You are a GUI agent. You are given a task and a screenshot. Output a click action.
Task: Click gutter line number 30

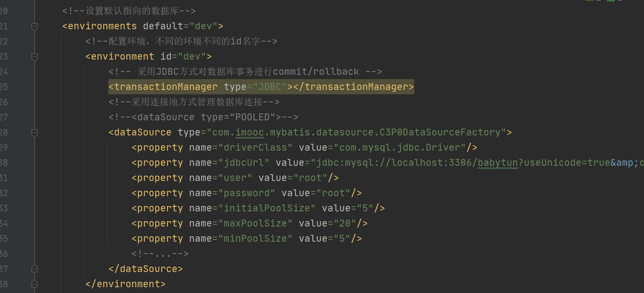4,163
